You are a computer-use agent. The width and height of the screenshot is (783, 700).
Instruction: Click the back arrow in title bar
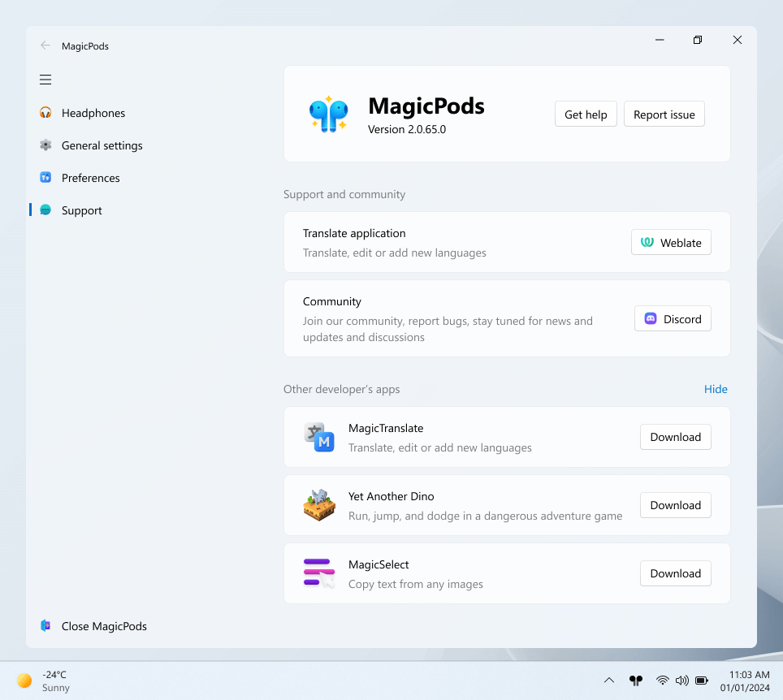point(45,45)
